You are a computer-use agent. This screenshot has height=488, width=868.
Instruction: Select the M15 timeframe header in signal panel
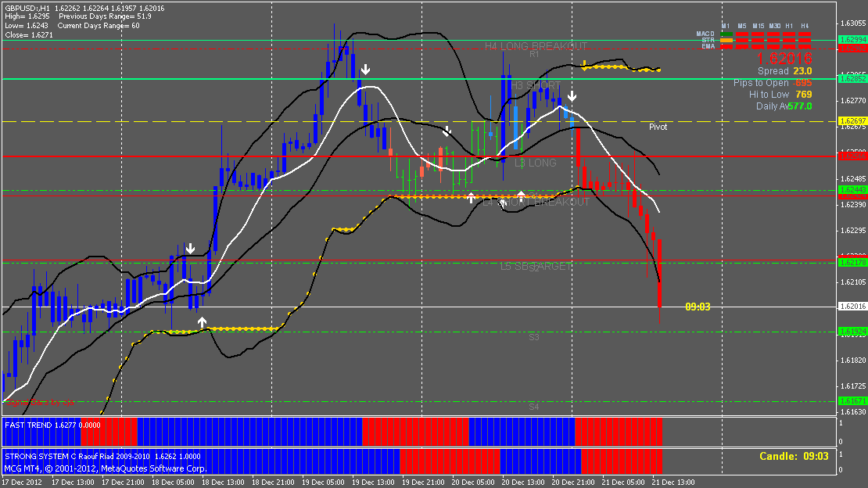click(758, 26)
